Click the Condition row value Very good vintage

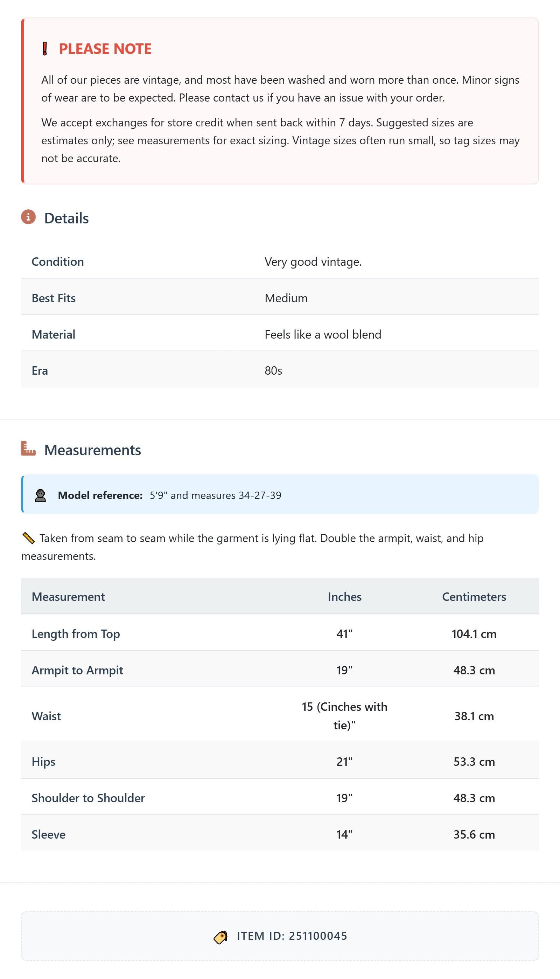point(313,262)
